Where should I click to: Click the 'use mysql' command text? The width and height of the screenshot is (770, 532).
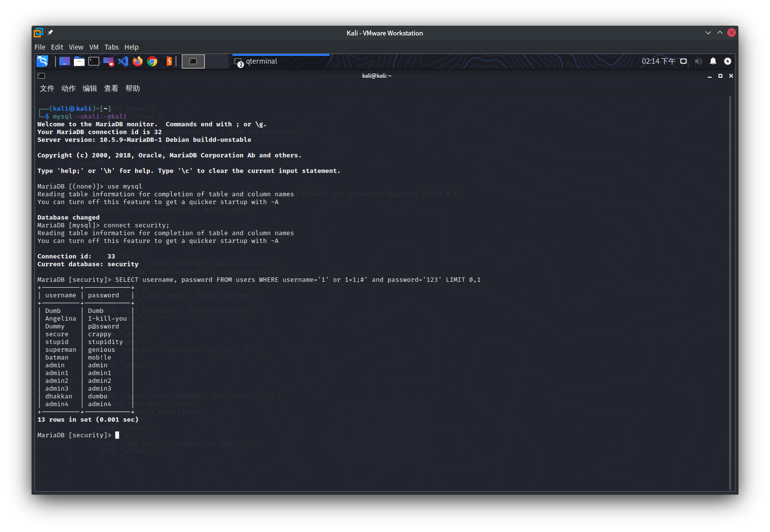pyautogui.click(x=125, y=187)
